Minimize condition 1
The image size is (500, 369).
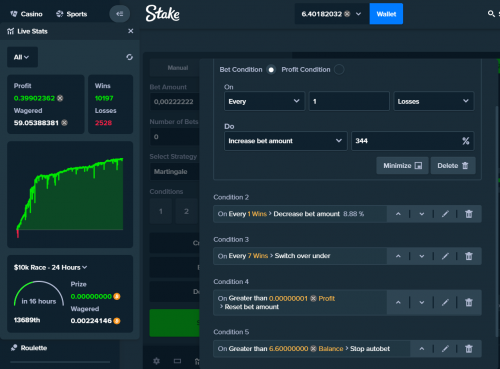(x=402, y=166)
